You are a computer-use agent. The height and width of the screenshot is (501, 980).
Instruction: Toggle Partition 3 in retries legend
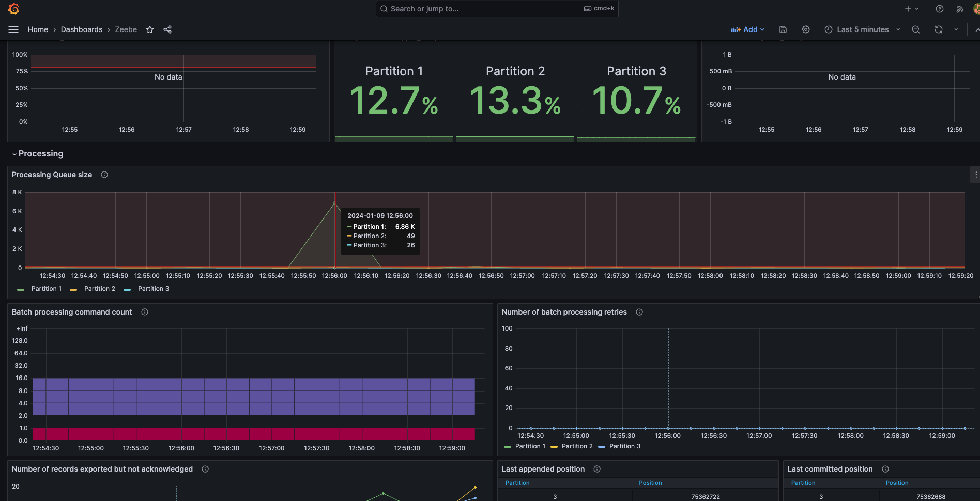(624, 446)
